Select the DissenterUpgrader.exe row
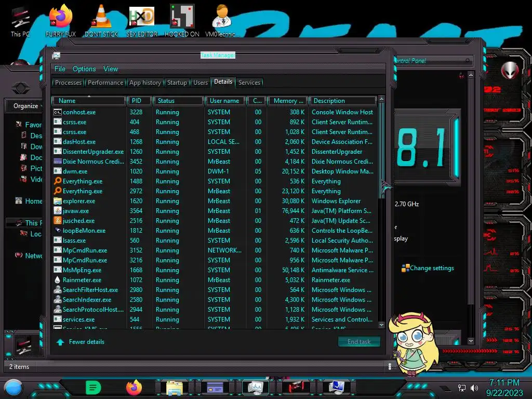The width and height of the screenshot is (532, 399). point(214,152)
